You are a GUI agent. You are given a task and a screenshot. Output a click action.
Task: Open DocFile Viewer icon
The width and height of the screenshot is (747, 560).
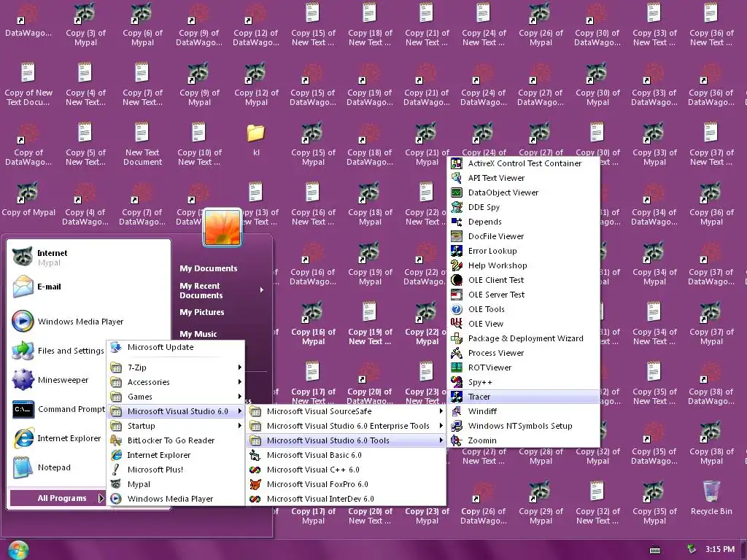point(457,236)
